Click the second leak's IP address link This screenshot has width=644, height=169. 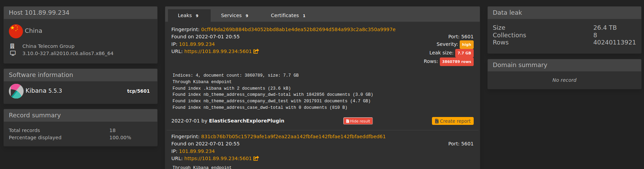tap(197, 151)
